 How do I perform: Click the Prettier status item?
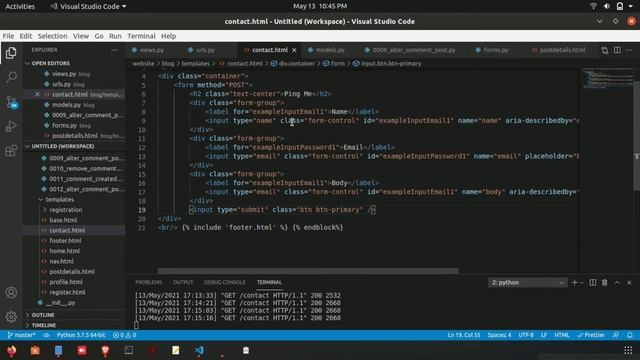(591, 335)
